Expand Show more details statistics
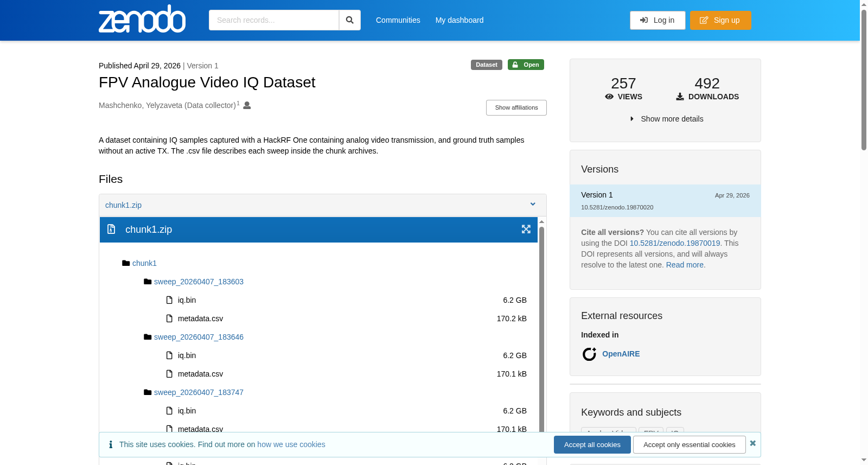868x465 pixels. click(666, 119)
